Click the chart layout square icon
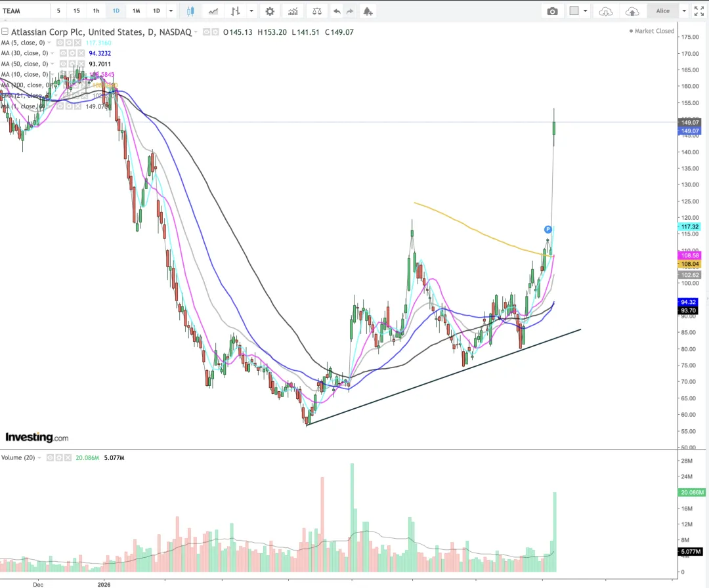Screen dimensions: 709x588 (574, 11)
